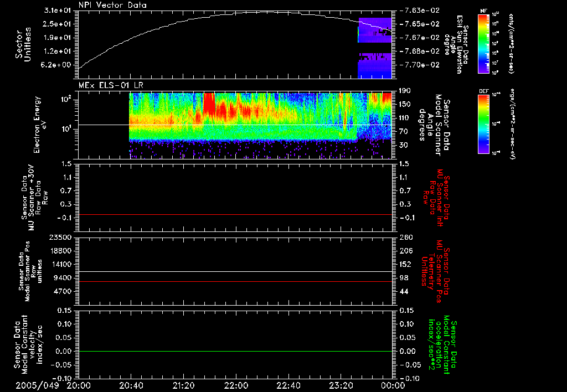Click the red MU Scanner Pos Telemetry title
567x392 pixels.
coord(436,271)
